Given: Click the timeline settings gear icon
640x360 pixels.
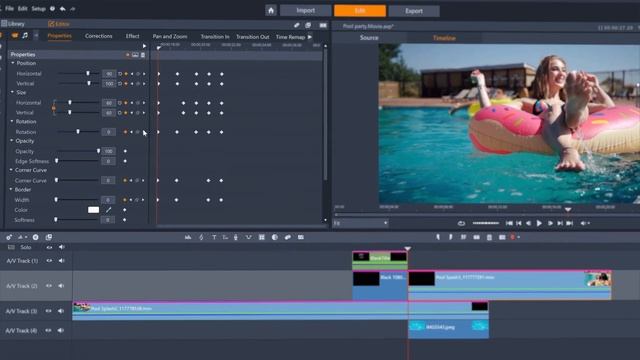Looking at the screenshot, I should (9, 237).
